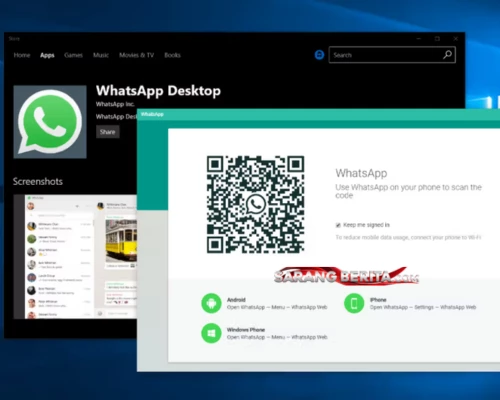Toggle Keep me signed in checkbox

point(338,225)
